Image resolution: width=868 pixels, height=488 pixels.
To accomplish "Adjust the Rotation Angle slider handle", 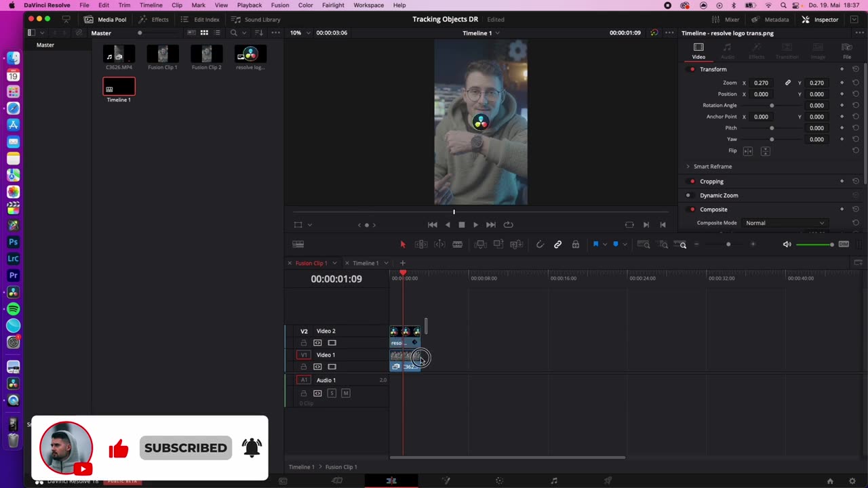I will coord(772,106).
